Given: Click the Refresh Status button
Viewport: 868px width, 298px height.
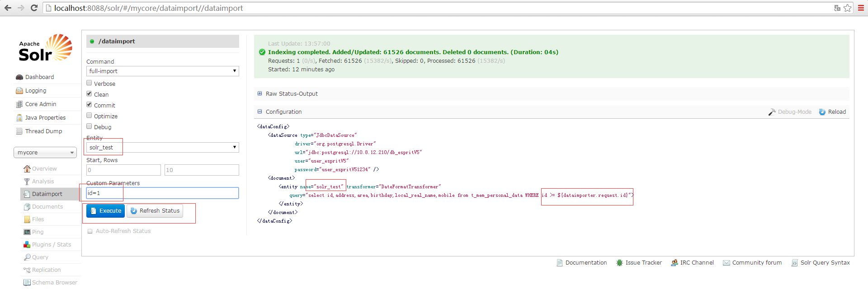Looking at the screenshot, I should pos(155,211).
